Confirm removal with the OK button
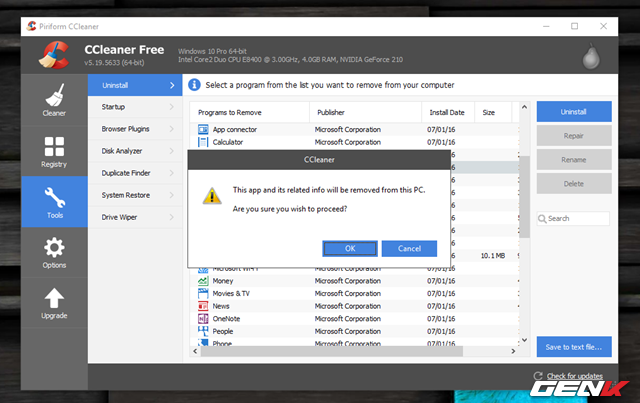 [350, 248]
